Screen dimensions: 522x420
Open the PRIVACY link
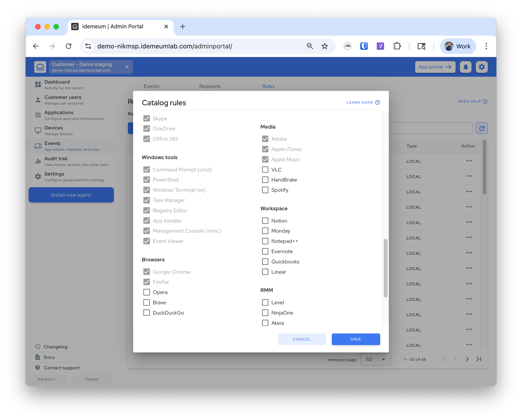[x=47, y=380]
